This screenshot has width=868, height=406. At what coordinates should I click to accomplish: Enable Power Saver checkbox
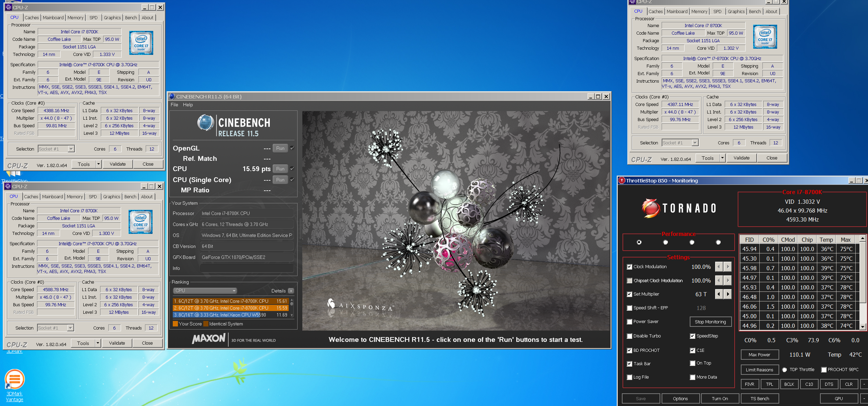tap(629, 322)
